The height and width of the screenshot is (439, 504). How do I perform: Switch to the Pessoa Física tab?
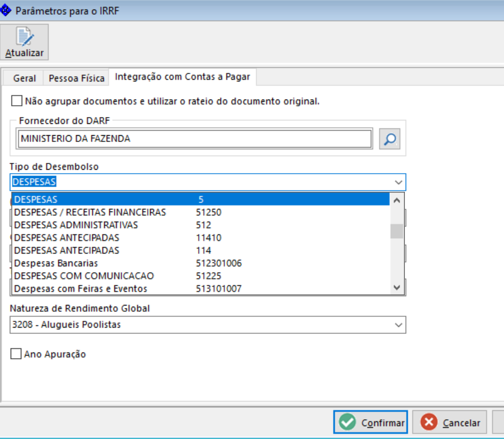pos(76,78)
